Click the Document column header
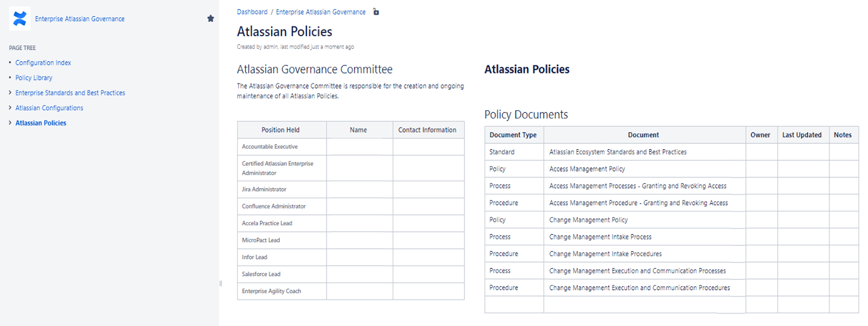Image resolution: width=868 pixels, height=326 pixels. tap(644, 135)
